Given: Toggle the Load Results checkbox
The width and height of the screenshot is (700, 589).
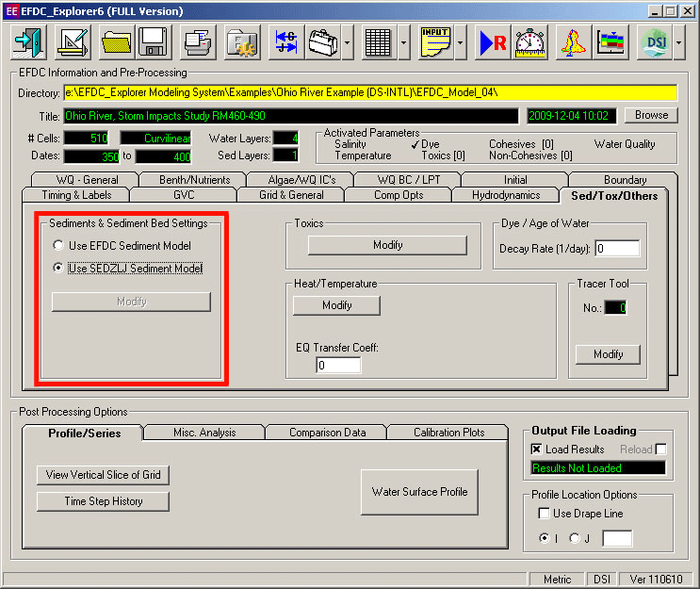Looking at the screenshot, I should (x=537, y=449).
